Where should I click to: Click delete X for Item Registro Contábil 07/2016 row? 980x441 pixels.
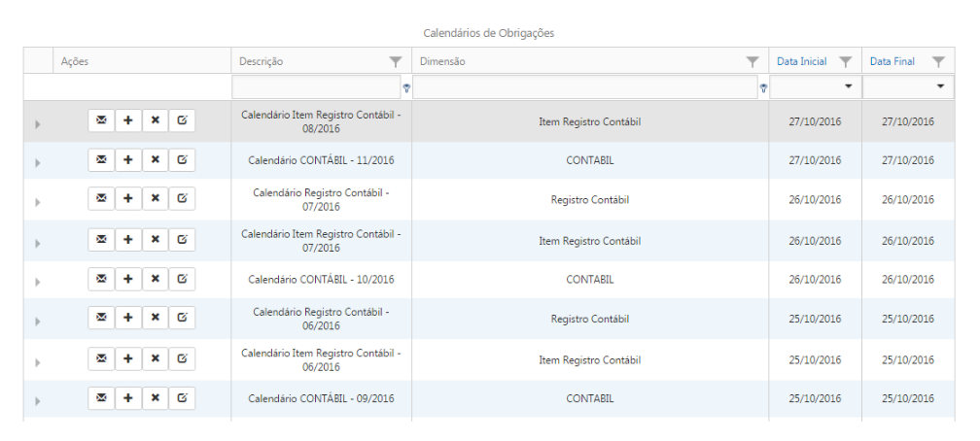click(155, 239)
